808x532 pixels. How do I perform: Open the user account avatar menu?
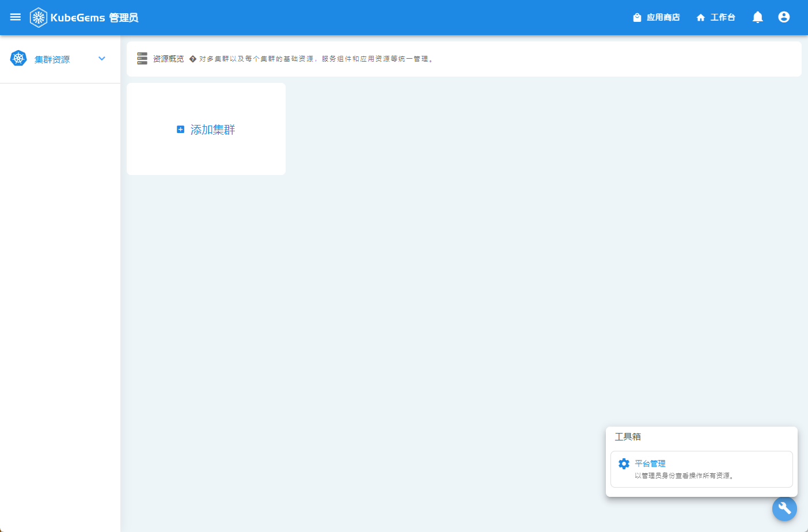(x=784, y=17)
